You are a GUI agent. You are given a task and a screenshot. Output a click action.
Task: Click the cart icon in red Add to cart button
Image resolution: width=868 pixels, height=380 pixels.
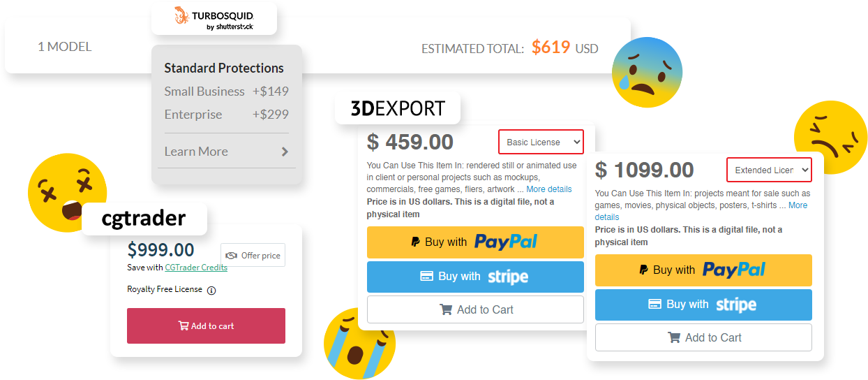184,326
